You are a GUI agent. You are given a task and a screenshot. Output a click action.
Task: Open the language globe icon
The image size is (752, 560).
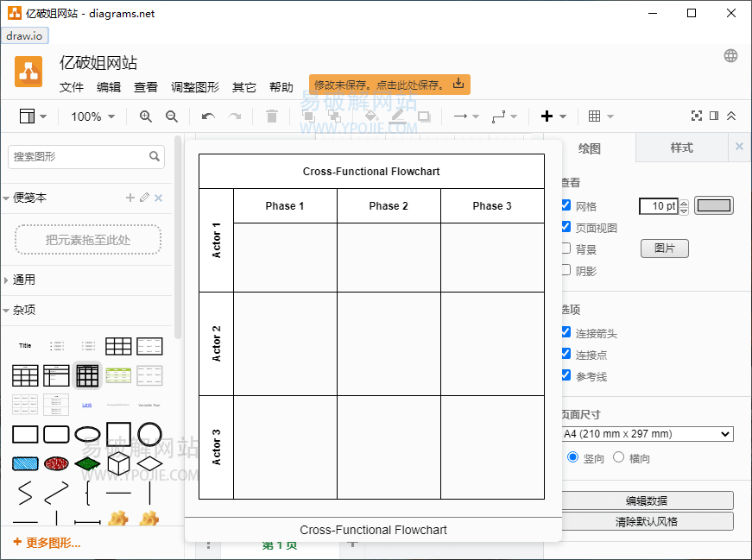[731, 55]
